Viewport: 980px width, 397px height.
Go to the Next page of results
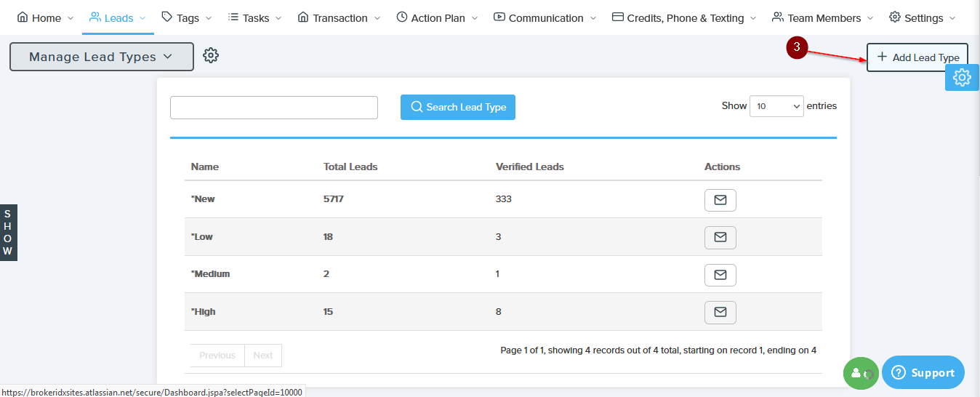[263, 356]
